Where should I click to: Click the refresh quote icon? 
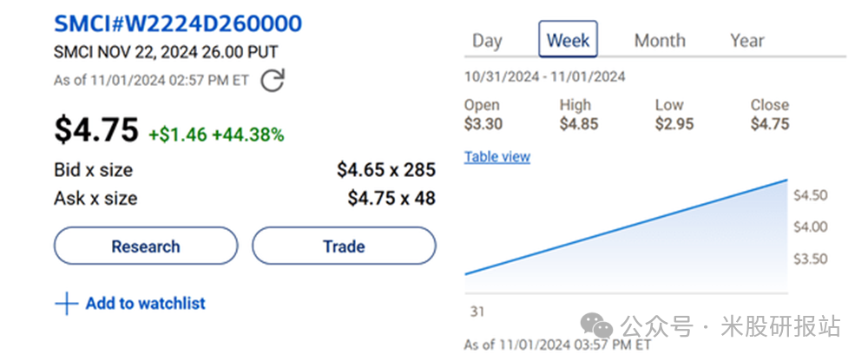[x=273, y=81]
